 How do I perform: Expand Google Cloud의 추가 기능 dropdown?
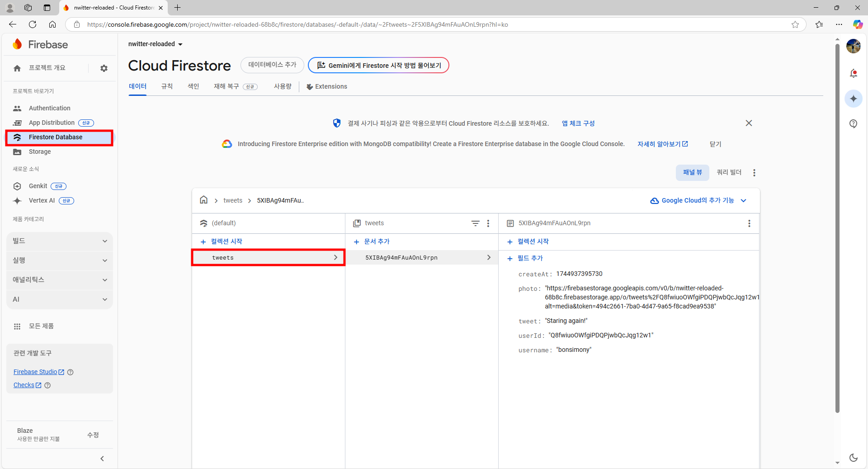click(x=698, y=200)
